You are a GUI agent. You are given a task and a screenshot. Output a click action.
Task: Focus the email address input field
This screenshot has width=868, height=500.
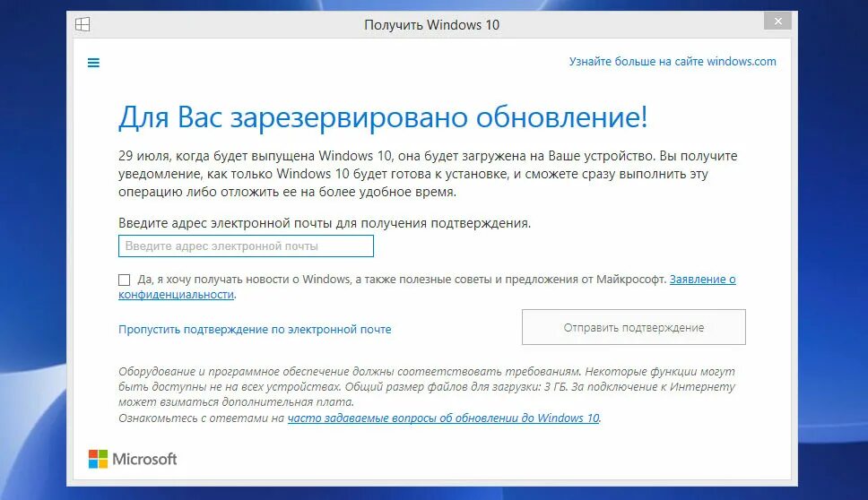246,246
